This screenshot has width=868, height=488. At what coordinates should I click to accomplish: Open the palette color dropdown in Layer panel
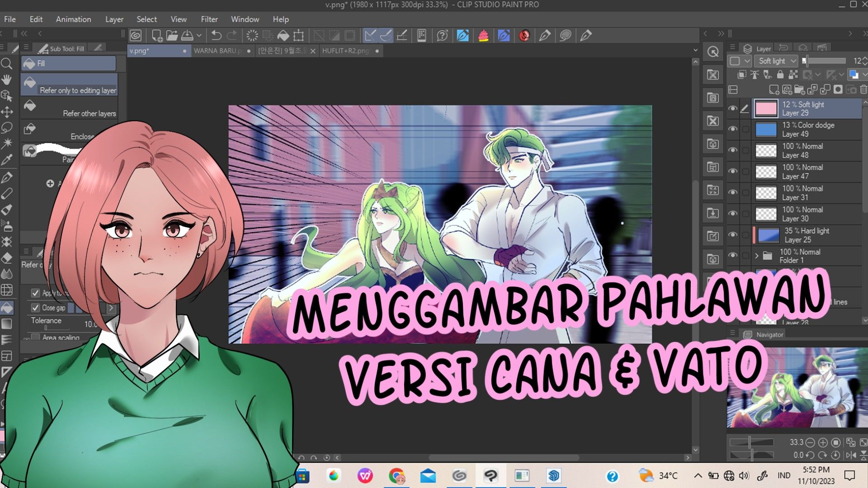point(740,61)
